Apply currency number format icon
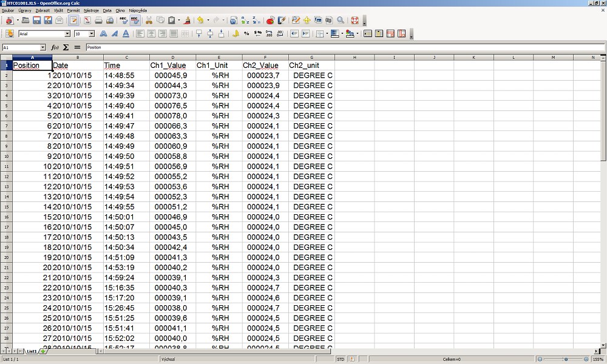Viewport: 607px width, 364px height. click(x=236, y=33)
